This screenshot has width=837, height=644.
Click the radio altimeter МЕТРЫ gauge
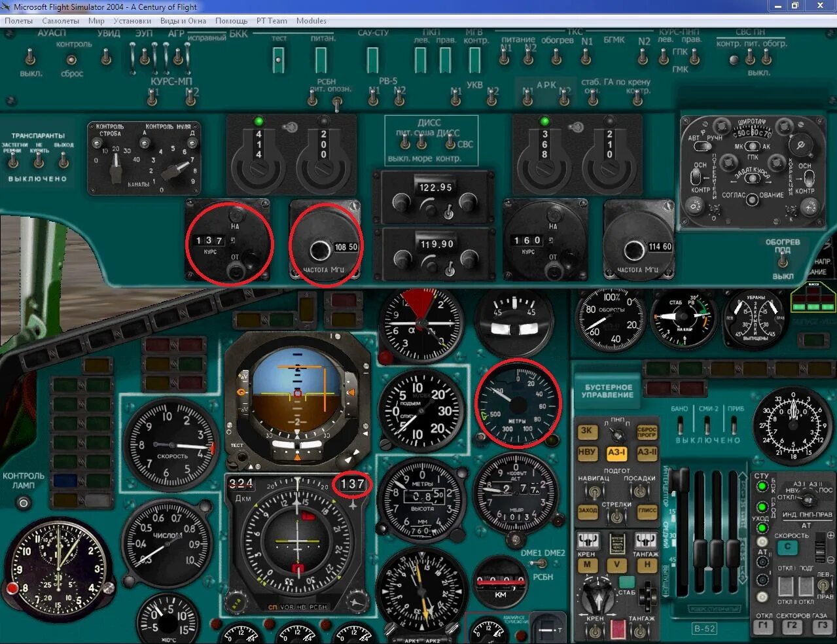tap(518, 403)
